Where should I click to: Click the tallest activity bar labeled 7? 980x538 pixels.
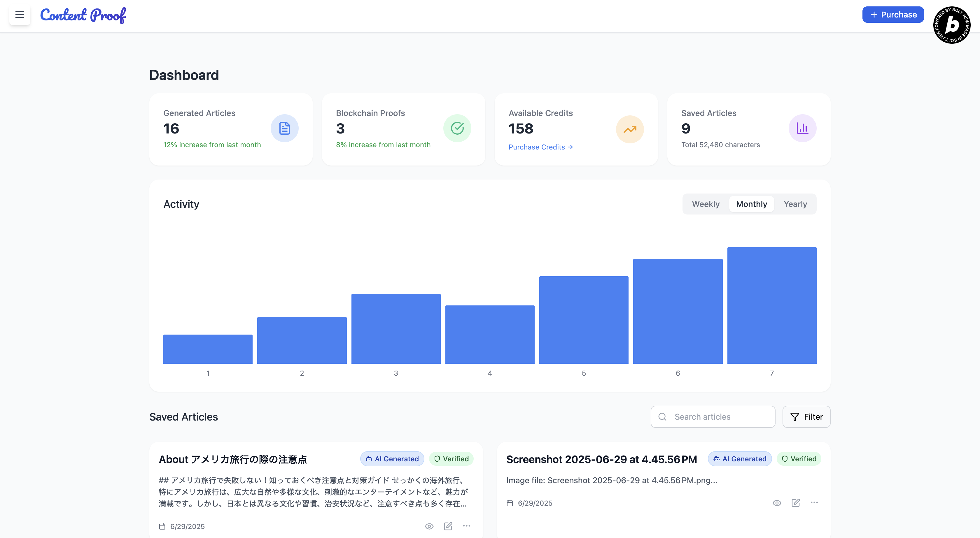[x=771, y=305]
